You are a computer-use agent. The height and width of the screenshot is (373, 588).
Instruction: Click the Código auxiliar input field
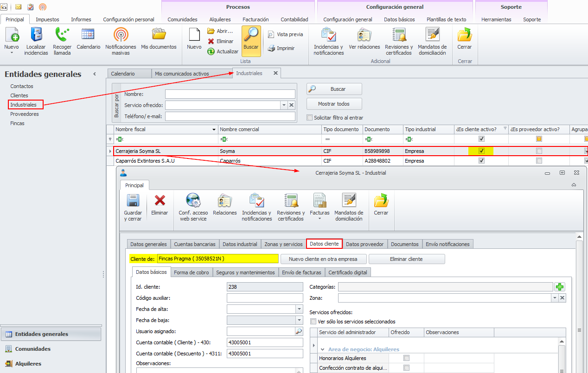tap(265, 298)
